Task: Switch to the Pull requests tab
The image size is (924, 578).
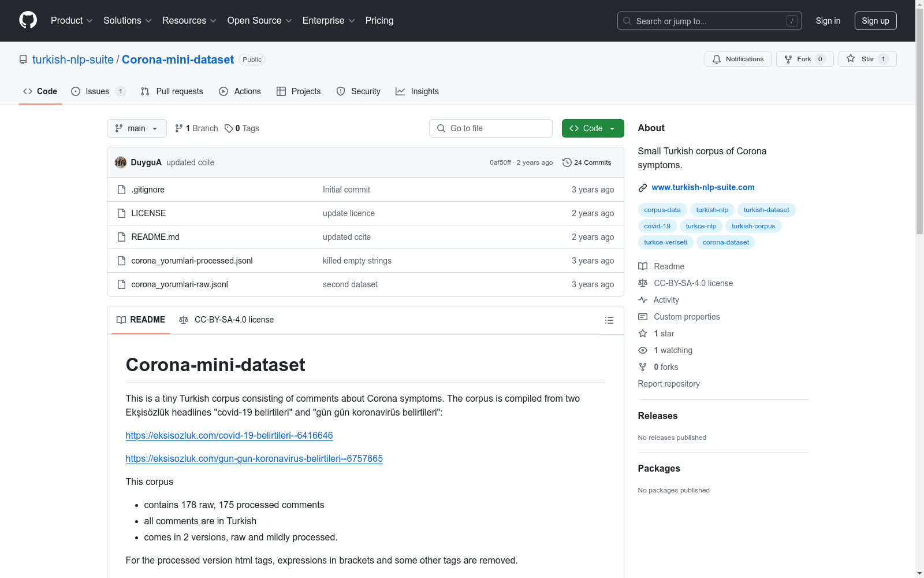Action: [172, 91]
